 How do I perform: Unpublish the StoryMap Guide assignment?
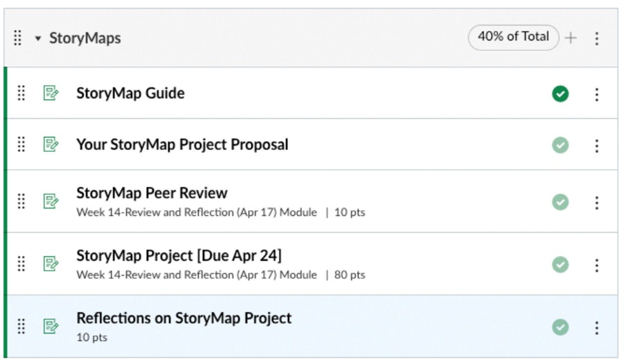[560, 94]
